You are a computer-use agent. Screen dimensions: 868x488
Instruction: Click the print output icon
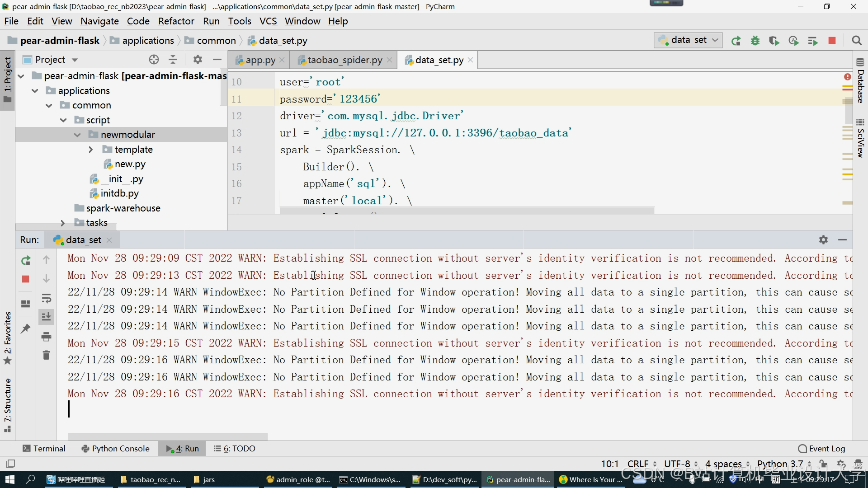coord(46,337)
